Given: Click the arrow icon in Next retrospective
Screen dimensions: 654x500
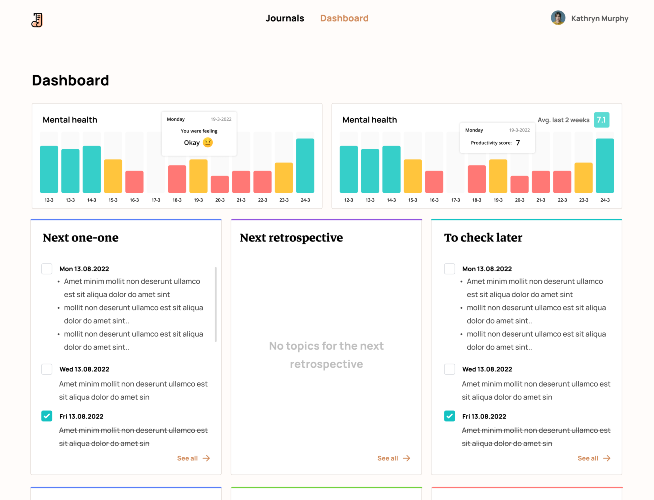Looking at the screenshot, I should 406,458.
